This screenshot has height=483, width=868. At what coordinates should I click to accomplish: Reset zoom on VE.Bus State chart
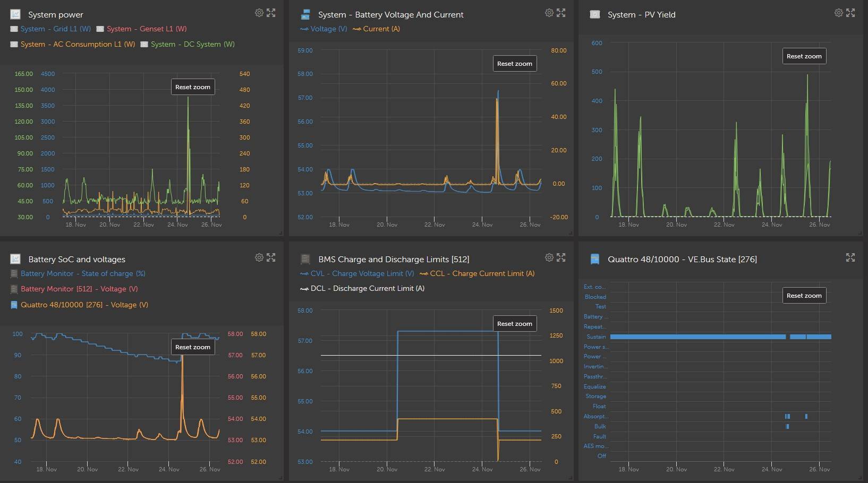point(804,296)
